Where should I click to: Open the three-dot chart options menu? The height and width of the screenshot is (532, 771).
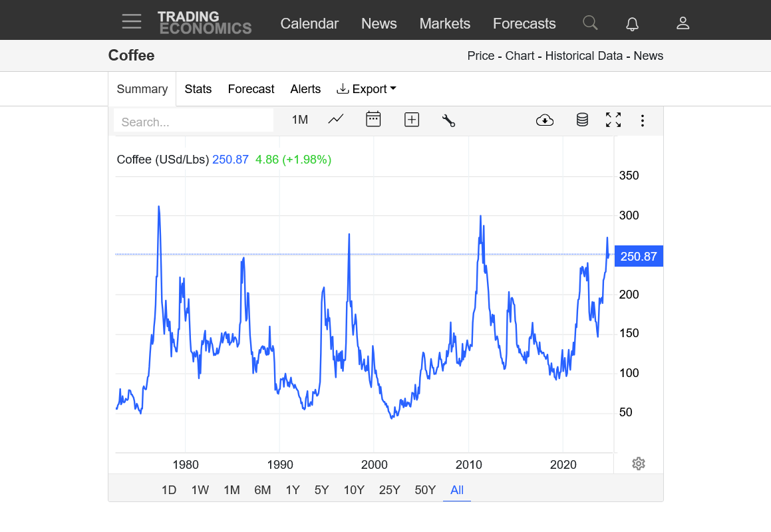pyautogui.click(x=642, y=120)
